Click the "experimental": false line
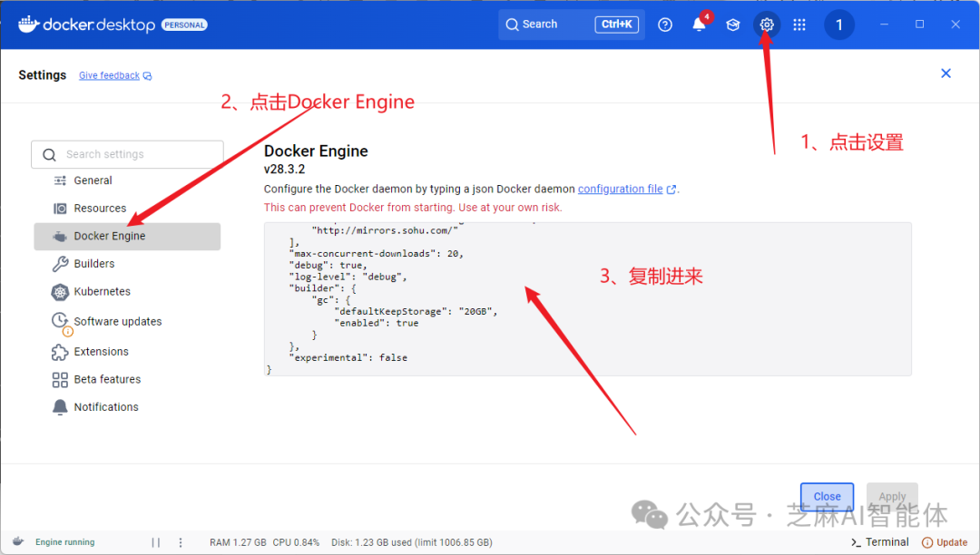Image resolution: width=980 pixels, height=555 pixels. [x=348, y=357]
